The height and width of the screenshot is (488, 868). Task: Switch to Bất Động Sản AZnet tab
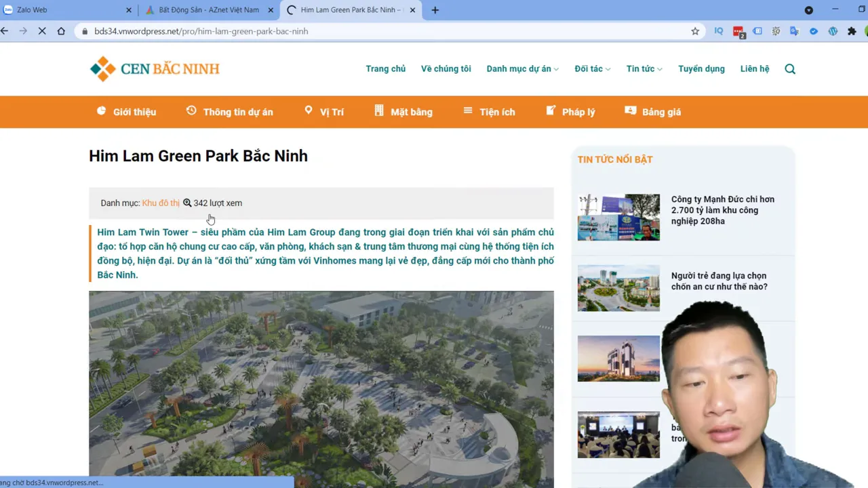pyautogui.click(x=209, y=10)
